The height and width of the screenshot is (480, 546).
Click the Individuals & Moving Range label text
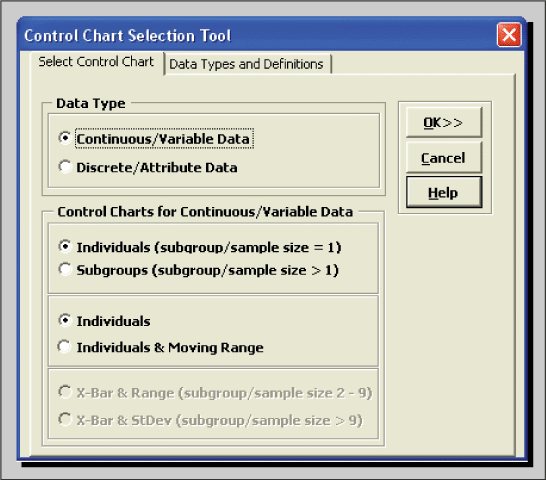[170, 348]
